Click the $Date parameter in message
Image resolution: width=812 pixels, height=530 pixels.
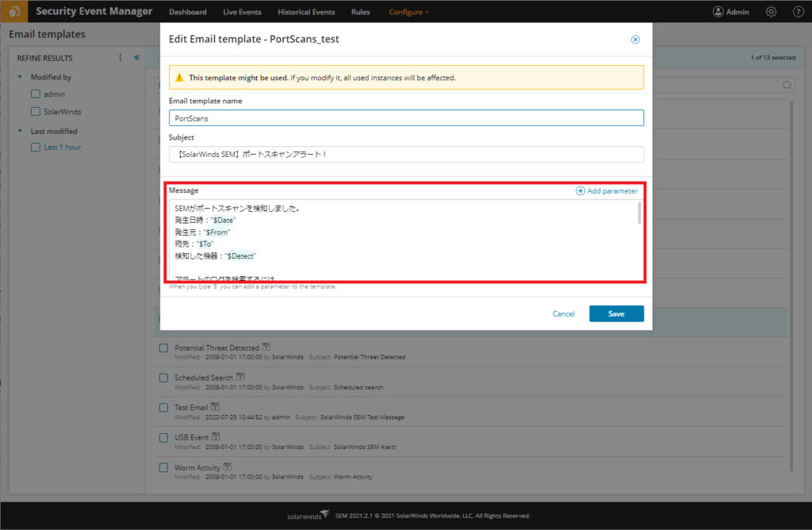[223, 221]
